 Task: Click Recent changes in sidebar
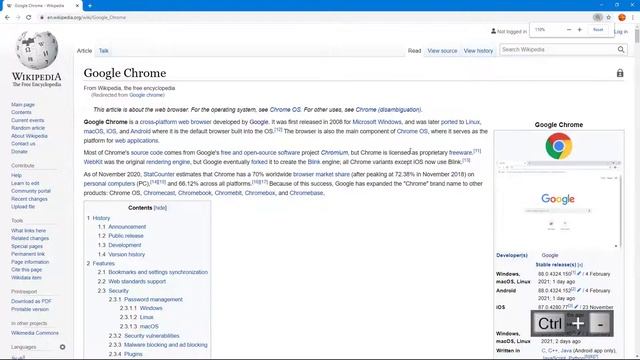point(29,199)
